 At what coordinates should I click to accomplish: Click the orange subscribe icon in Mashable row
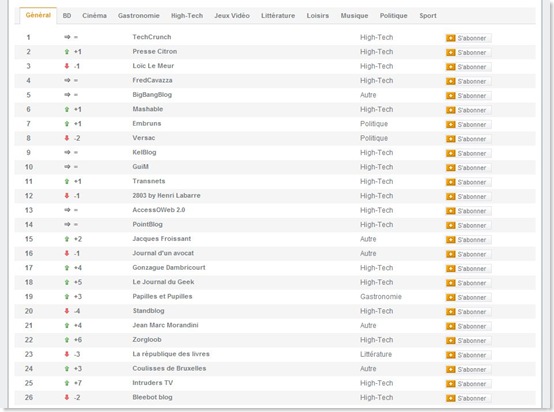(450, 110)
